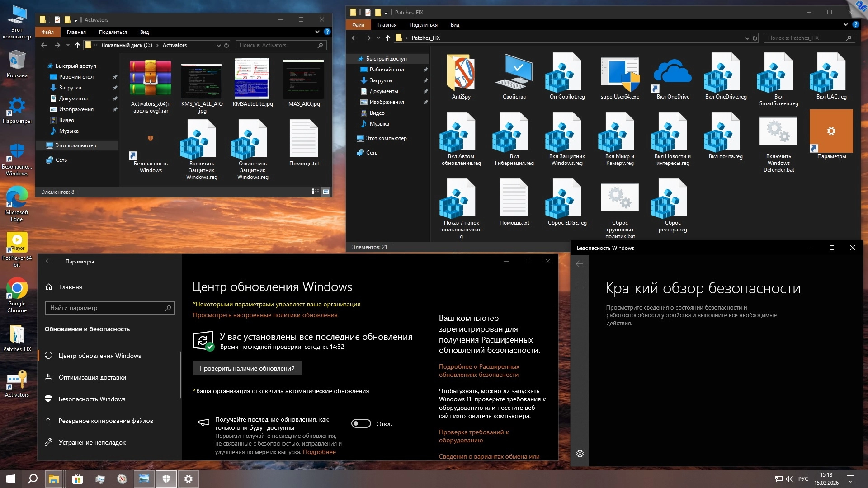Open recent locations dropdown in Patches_FIX
Image resolution: width=868 pixels, height=488 pixels.
(x=378, y=38)
